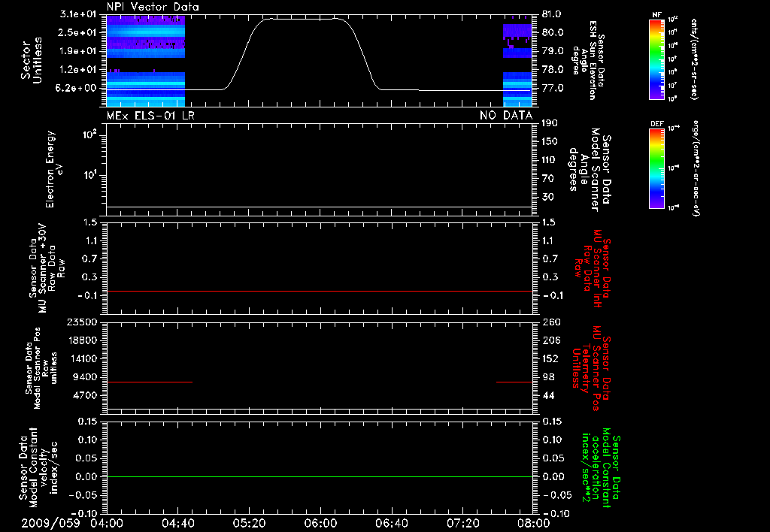This screenshot has width=770, height=532.
Task: Click the "77.0" sun elevation tick
Action: [x=552, y=89]
